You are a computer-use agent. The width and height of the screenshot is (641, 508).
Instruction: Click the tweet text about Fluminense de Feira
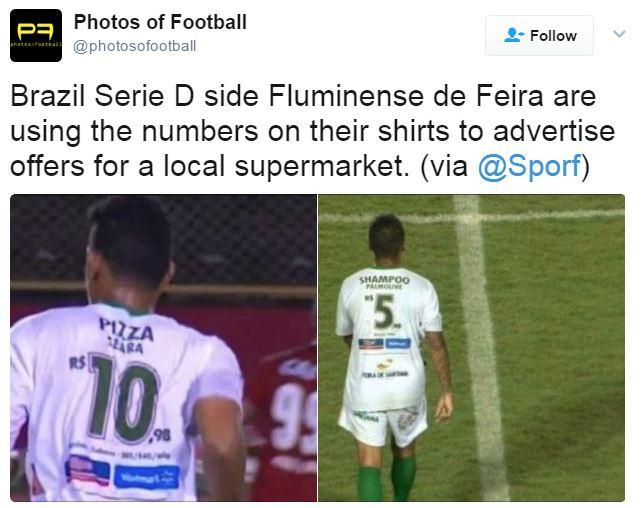coord(313,132)
